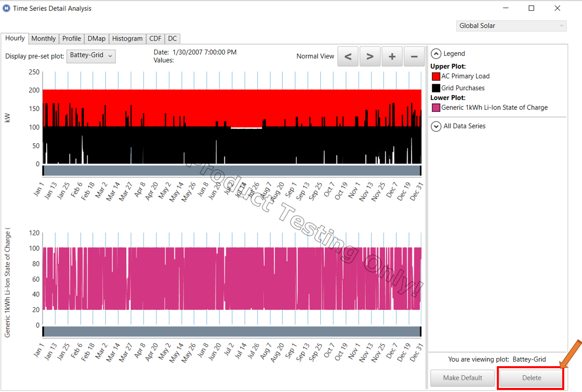Click the Make Default button

click(x=462, y=378)
